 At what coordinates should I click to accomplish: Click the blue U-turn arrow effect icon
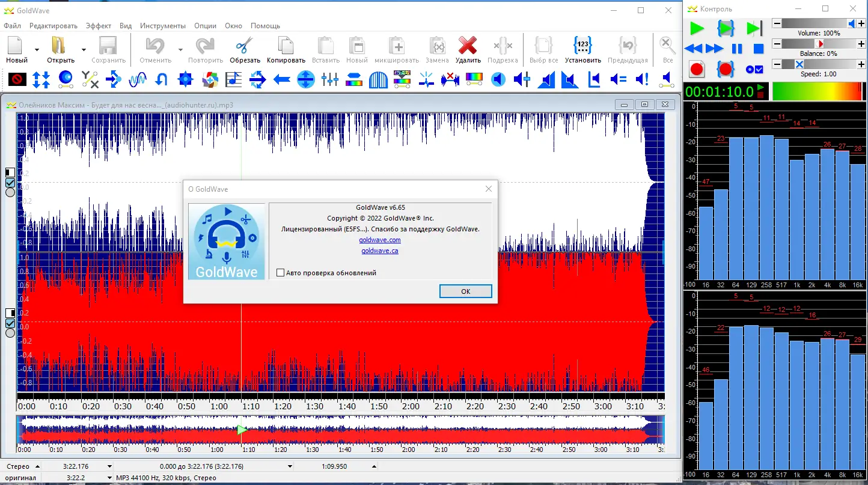(161, 79)
